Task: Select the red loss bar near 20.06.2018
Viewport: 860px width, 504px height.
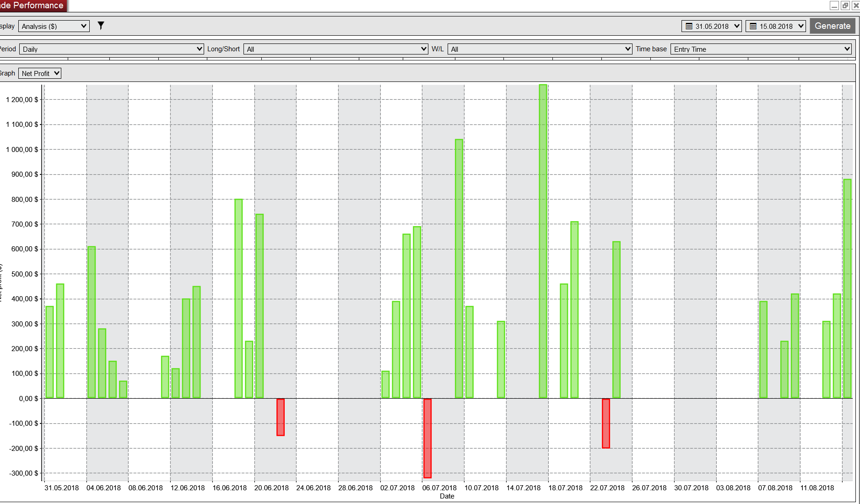Action: pyautogui.click(x=281, y=417)
